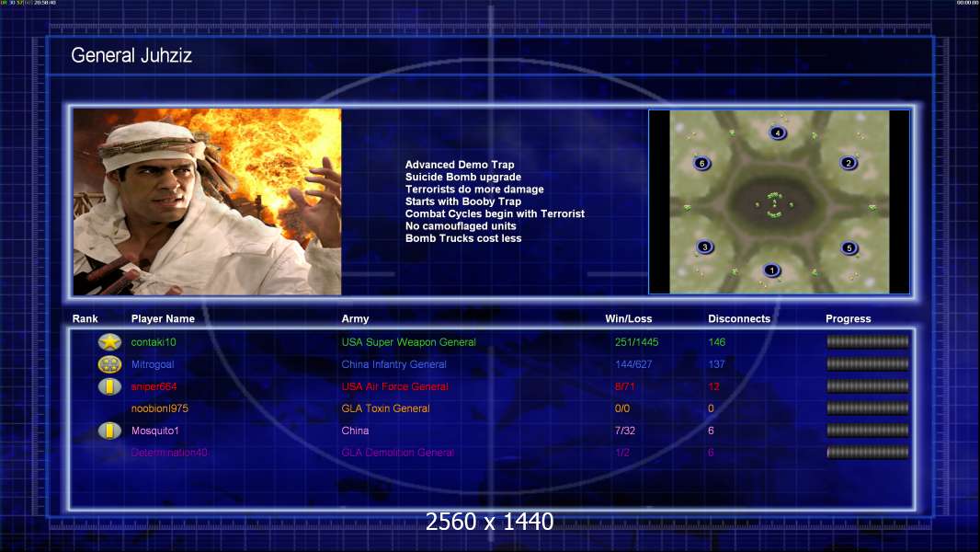The height and width of the screenshot is (552, 980).
Task: Select player name Mitrogoal
Action: [153, 364]
